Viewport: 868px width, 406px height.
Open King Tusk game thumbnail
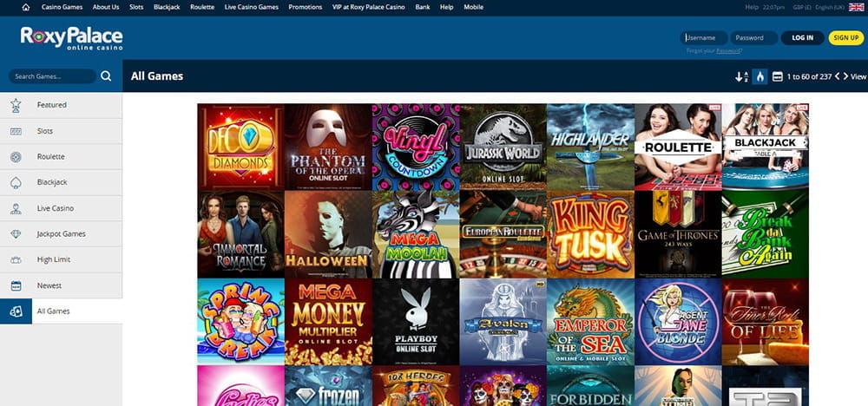[x=590, y=234]
